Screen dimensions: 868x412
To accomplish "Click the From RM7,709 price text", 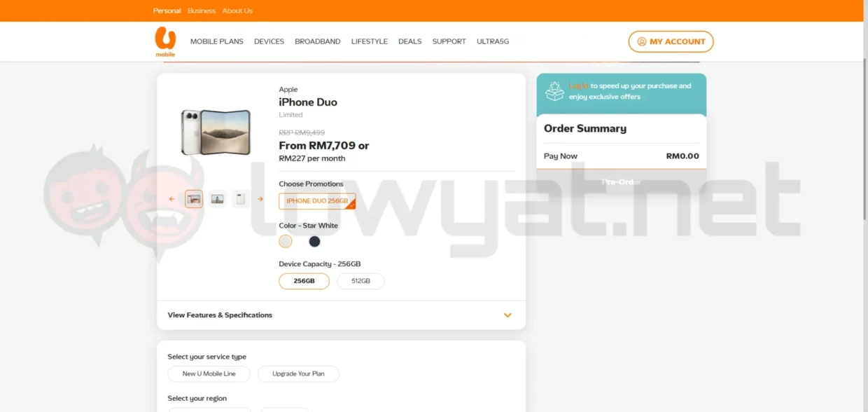I will pos(324,146).
